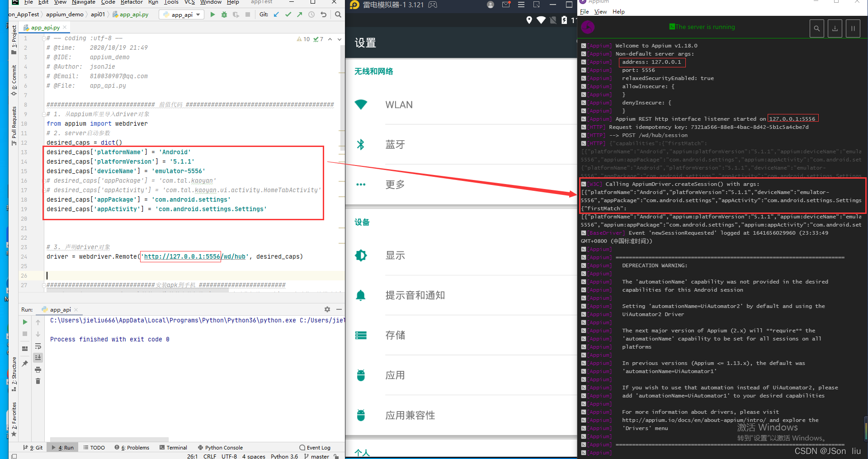The width and height of the screenshot is (868, 459).
Task: Clear Run console with the trash icon
Action: point(38,381)
